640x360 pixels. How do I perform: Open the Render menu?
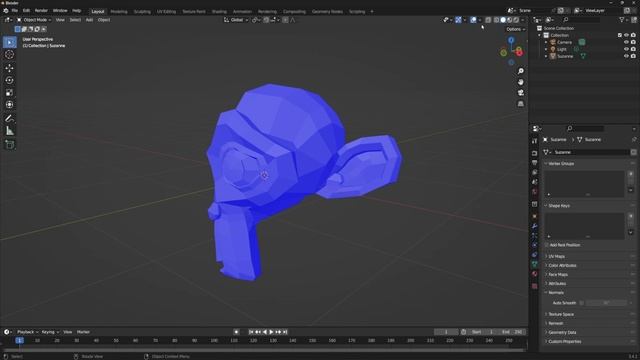[x=41, y=11]
